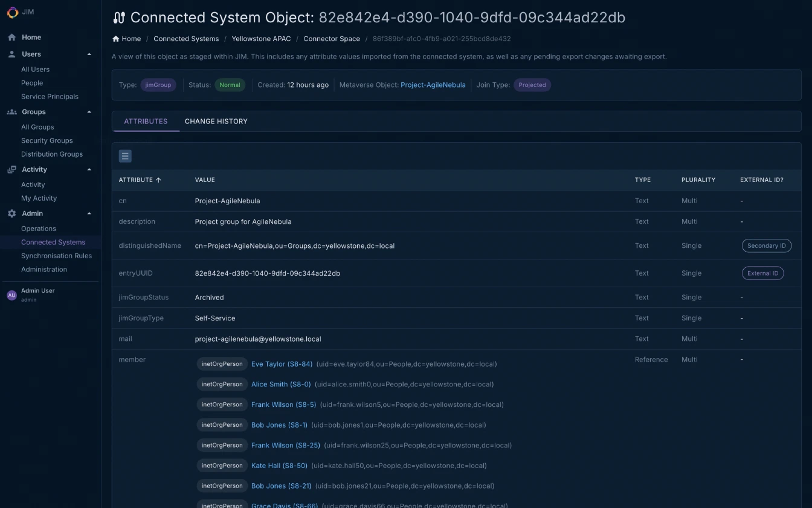Click the Users icon in the sidebar
Image resolution: width=812 pixels, height=508 pixels.
tap(10, 54)
